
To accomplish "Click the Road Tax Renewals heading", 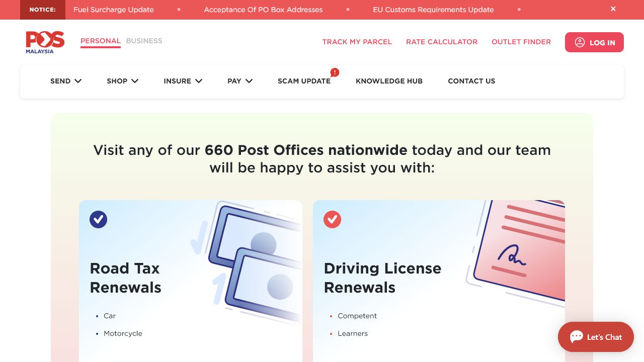I will coord(126,278).
